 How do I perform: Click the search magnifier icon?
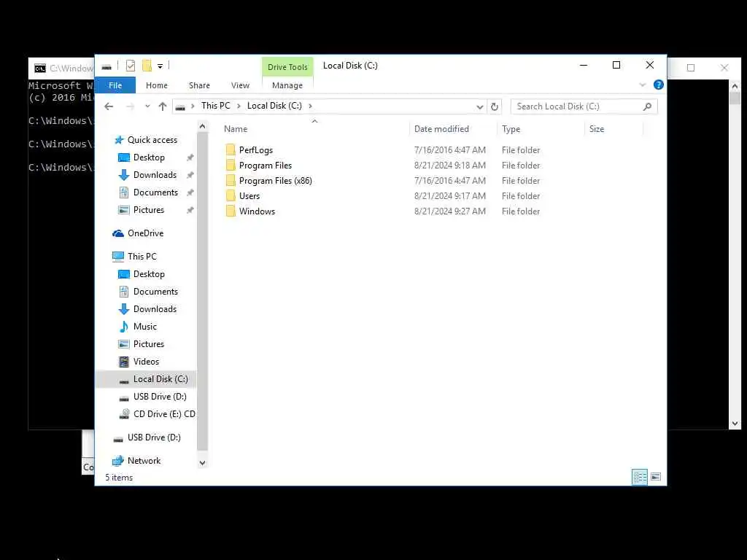[x=647, y=106]
